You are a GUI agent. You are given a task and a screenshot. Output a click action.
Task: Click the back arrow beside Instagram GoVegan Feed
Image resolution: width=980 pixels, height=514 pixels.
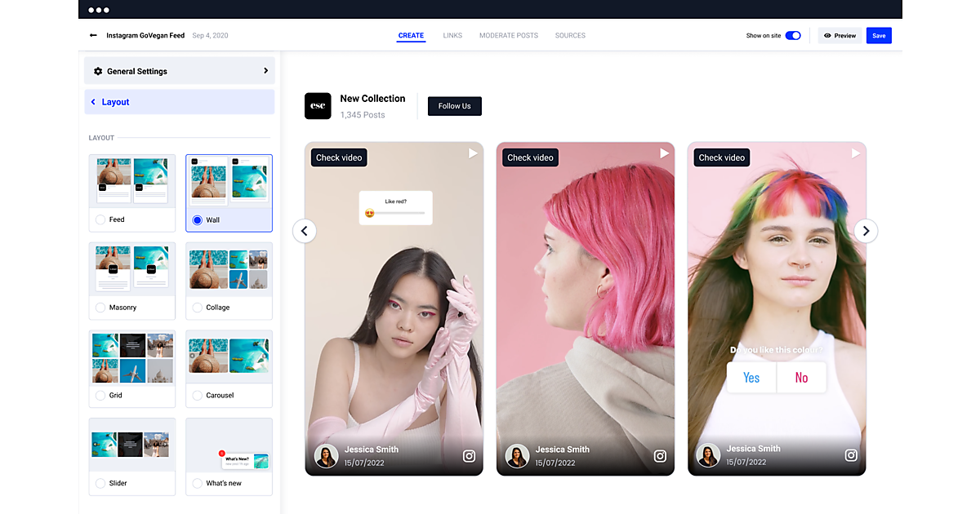click(93, 36)
